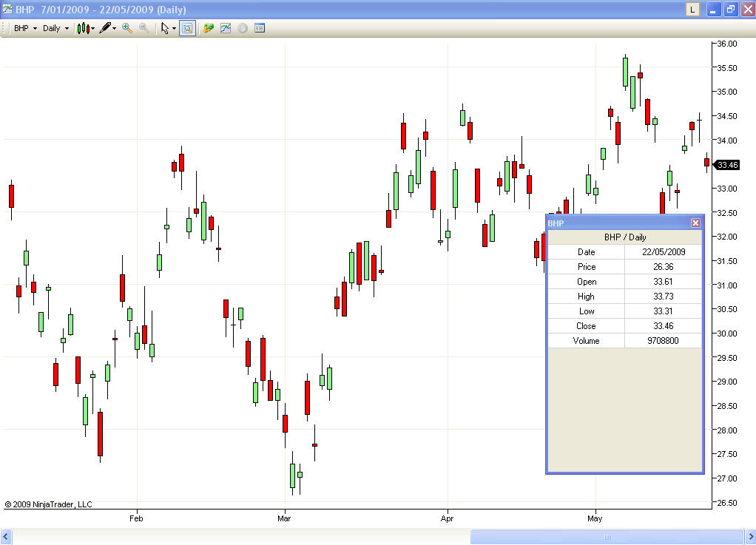Click the High value 33.73
This screenshot has height=545, width=756.
[x=664, y=297]
